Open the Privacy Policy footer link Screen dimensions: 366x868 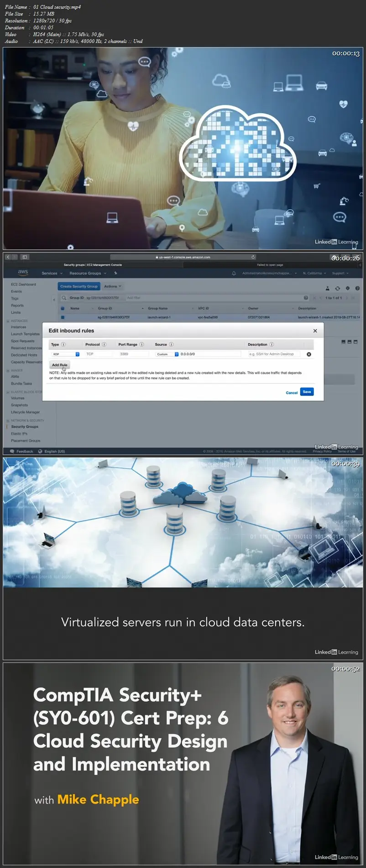(x=322, y=451)
